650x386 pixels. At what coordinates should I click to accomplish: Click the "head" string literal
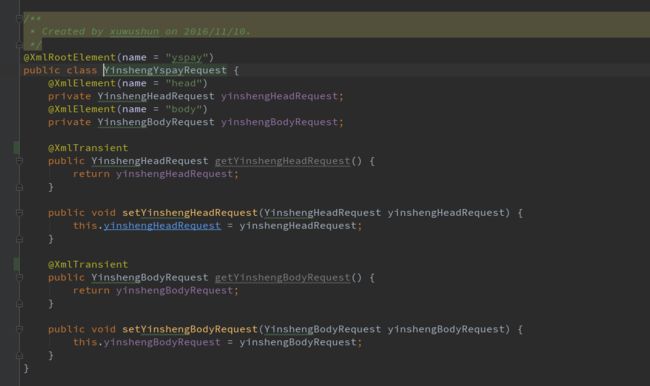click(184, 83)
